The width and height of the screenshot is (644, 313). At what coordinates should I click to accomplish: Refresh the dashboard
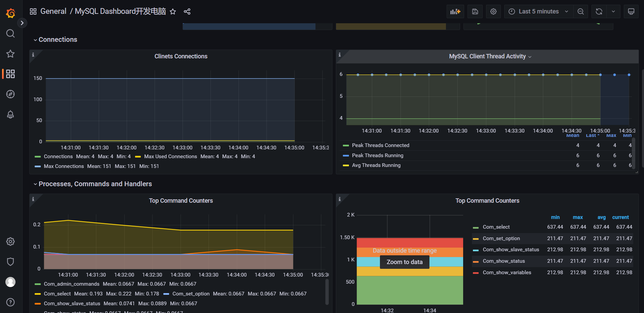point(599,11)
